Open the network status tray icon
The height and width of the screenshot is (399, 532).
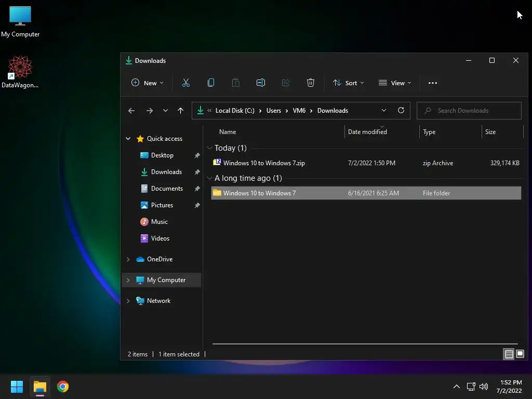click(471, 387)
